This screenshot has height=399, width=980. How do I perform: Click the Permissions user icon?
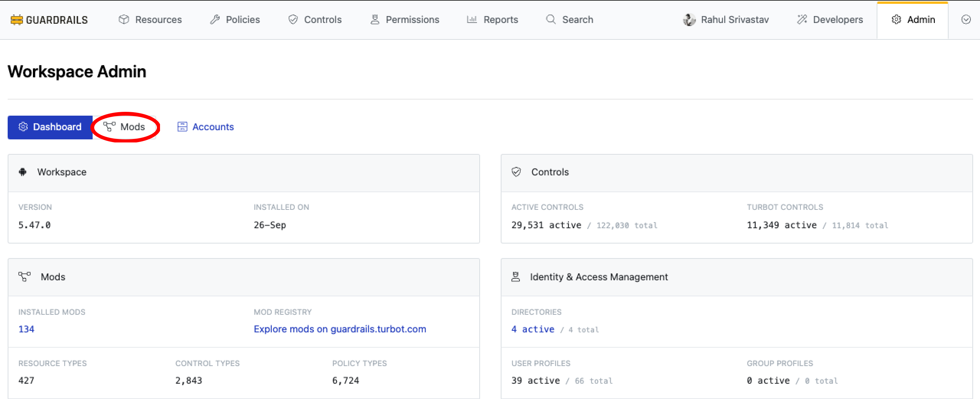click(374, 19)
